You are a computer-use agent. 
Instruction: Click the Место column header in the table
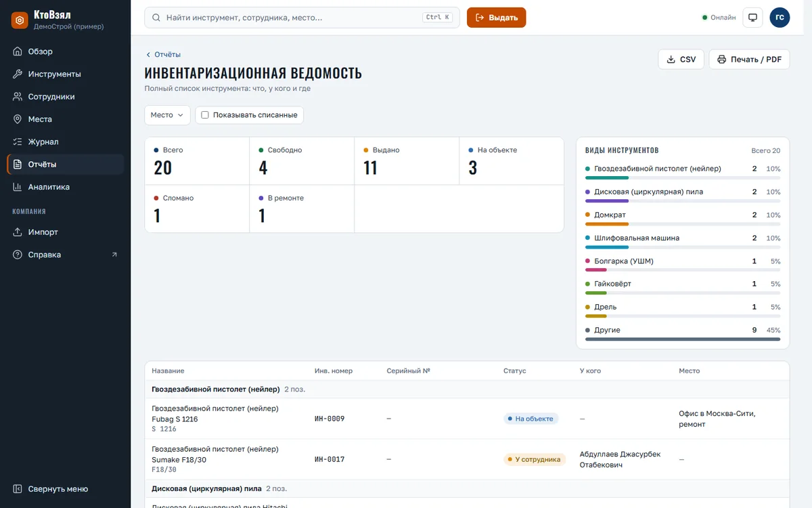pyautogui.click(x=690, y=371)
